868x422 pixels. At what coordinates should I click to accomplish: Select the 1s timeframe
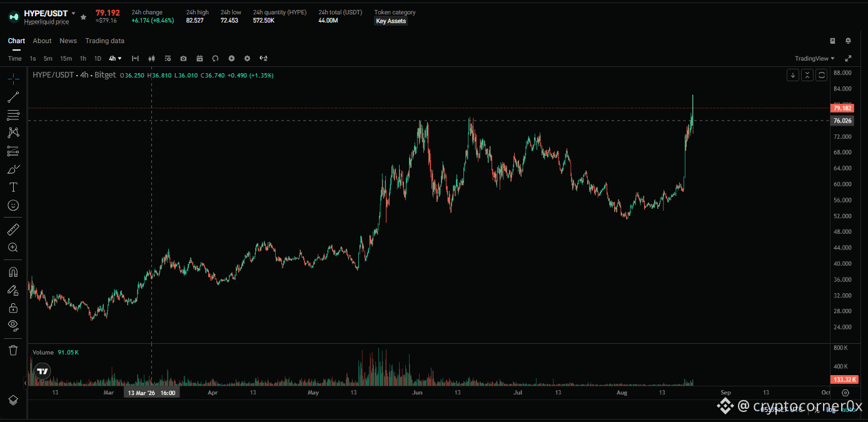(x=33, y=58)
